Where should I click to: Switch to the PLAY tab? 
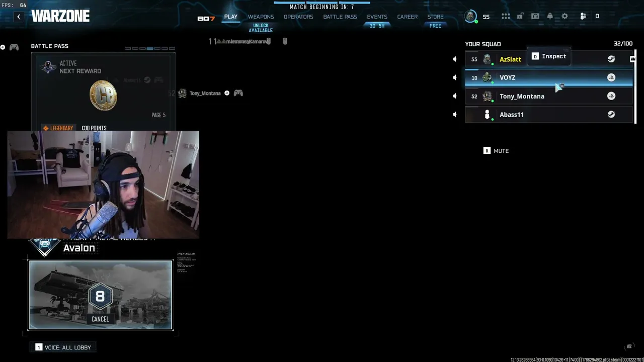[x=231, y=17]
